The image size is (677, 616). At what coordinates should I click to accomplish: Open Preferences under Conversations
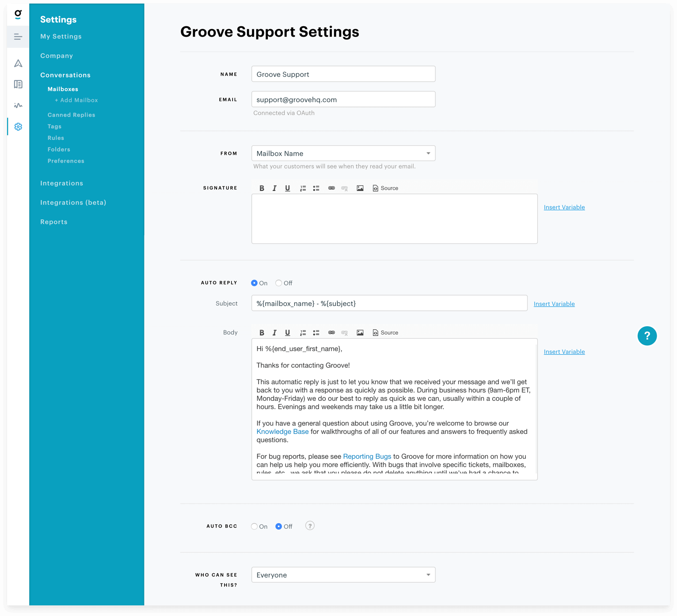click(x=66, y=161)
